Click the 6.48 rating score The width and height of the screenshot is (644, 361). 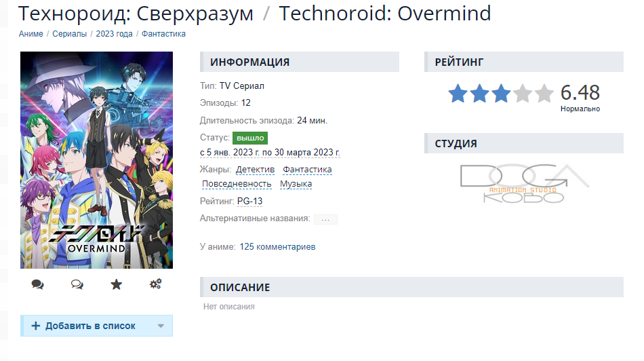pyautogui.click(x=580, y=92)
